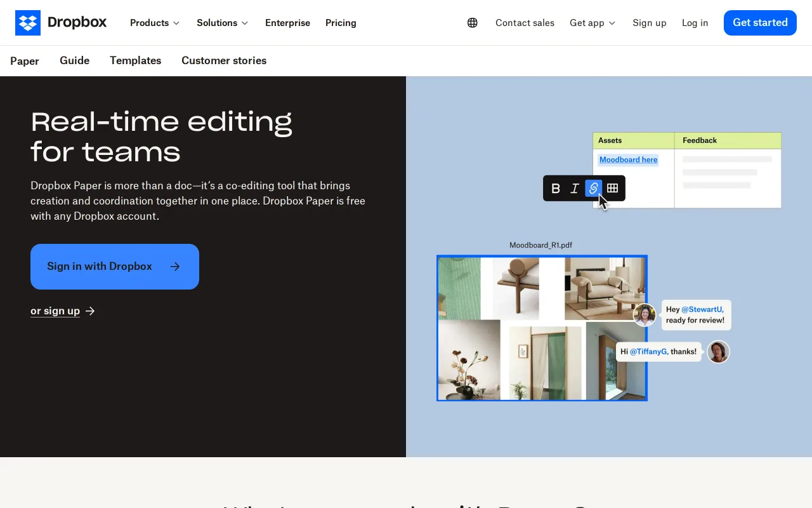This screenshot has height=508, width=812.
Task: Click the Assets column header
Action: pos(633,140)
